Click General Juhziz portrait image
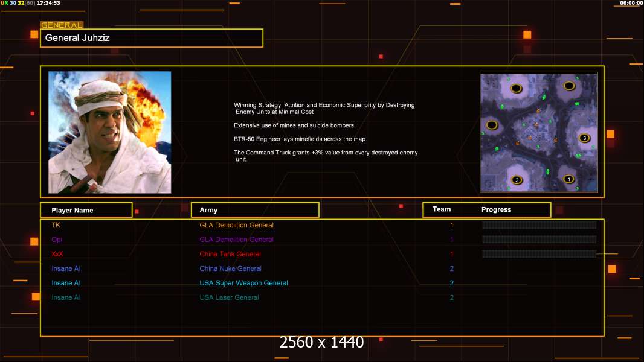This screenshot has height=362, width=644. (x=110, y=132)
